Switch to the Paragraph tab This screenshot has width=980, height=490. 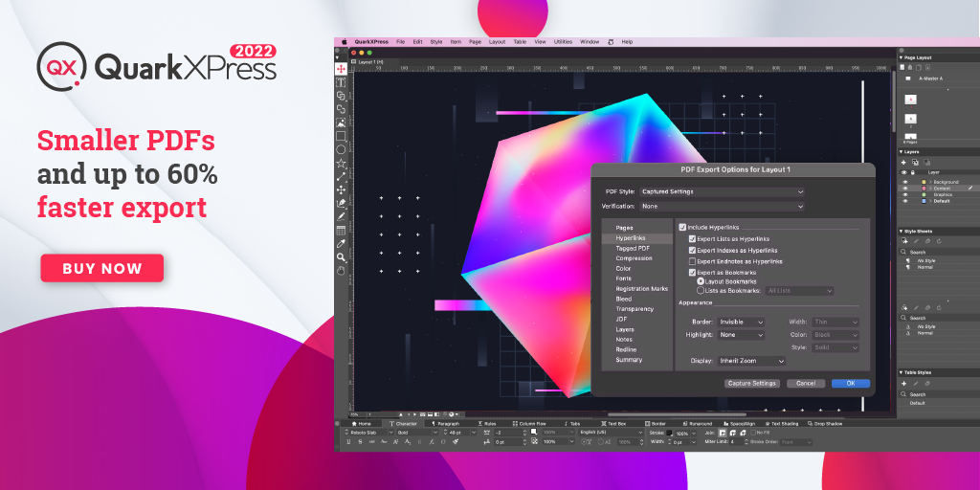click(445, 424)
